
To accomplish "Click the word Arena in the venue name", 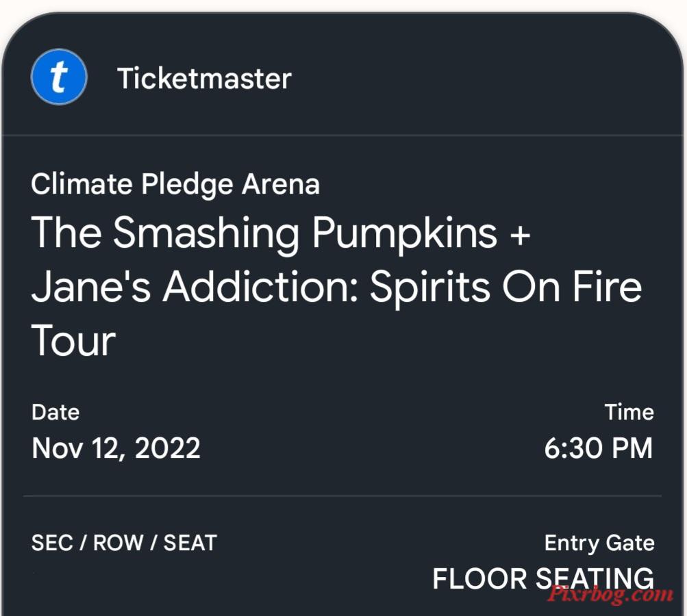I will click(281, 184).
